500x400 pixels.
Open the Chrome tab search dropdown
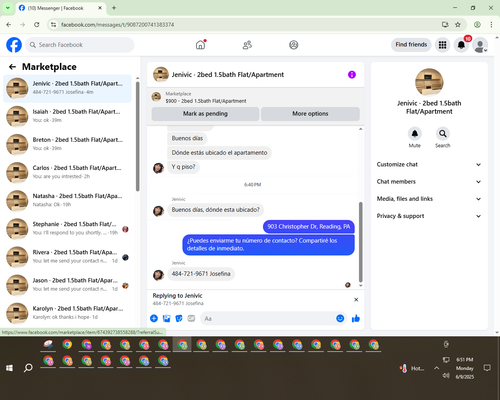click(x=8, y=8)
